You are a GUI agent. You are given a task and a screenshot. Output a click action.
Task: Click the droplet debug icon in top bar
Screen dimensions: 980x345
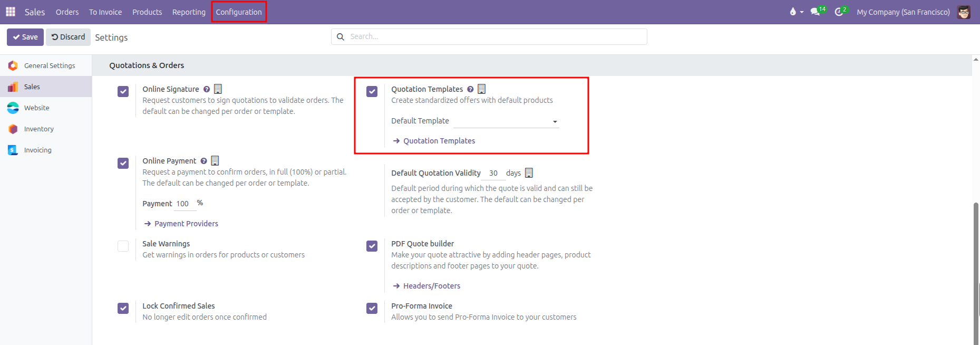click(793, 12)
